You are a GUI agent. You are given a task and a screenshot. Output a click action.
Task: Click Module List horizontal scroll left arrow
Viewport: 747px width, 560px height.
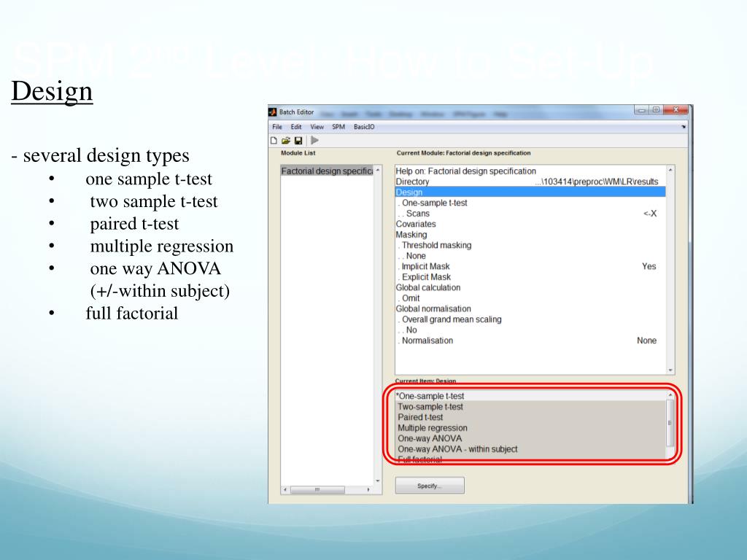coord(285,489)
